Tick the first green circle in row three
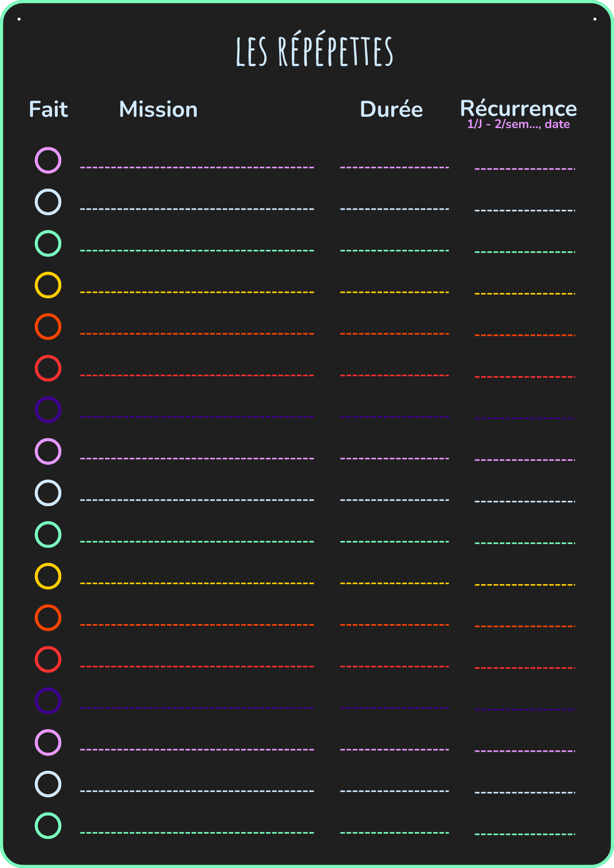Image resolution: width=614 pixels, height=868 pixels. coord(48,243)
